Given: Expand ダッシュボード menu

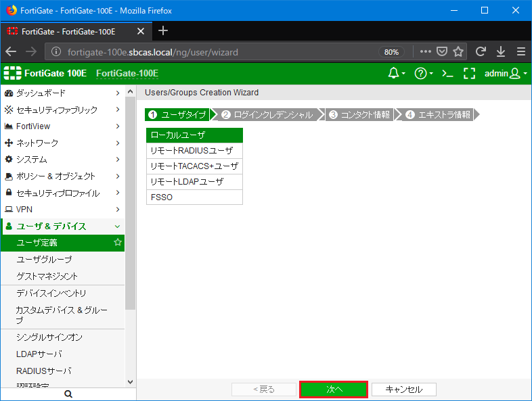Looking at the screenshot, I should [62, 93].
